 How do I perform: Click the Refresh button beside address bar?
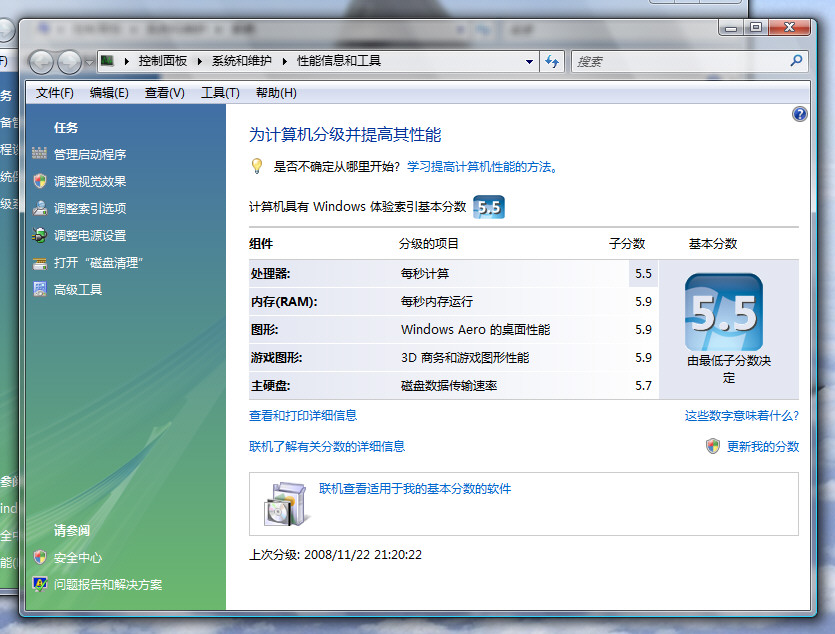[x=552, y=62]
